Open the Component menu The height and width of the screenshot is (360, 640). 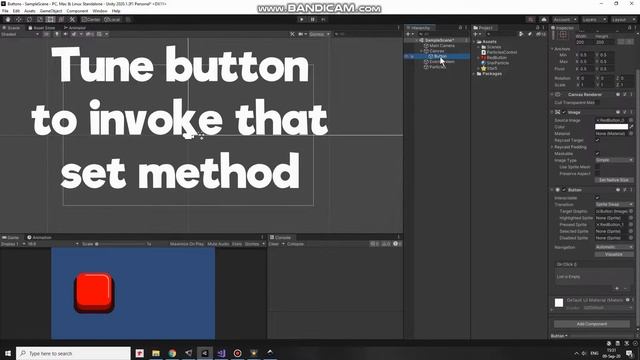coord(77,11)
